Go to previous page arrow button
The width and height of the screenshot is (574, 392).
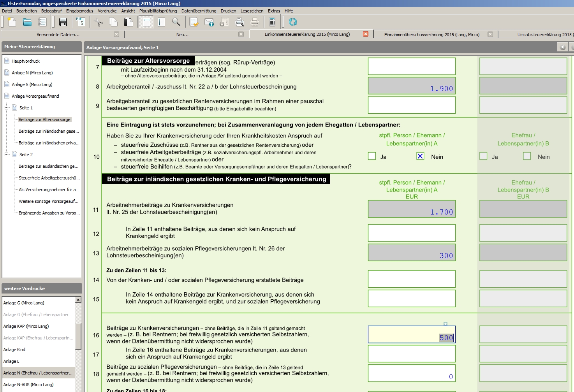point(562,47)
